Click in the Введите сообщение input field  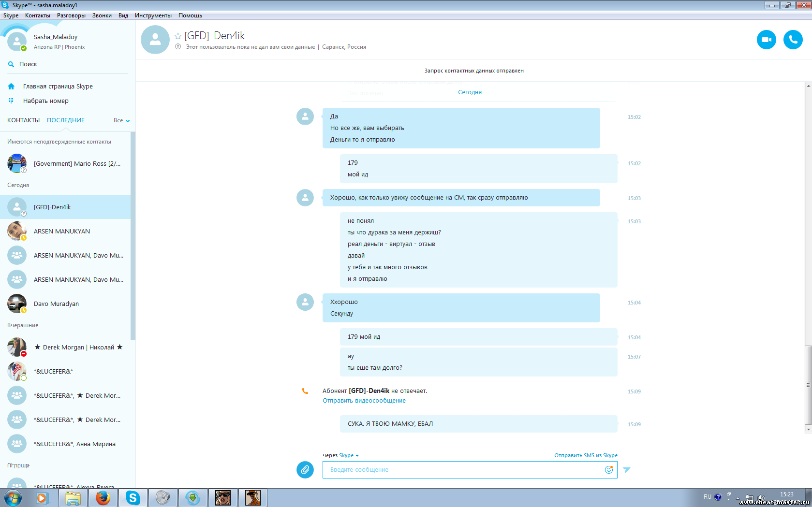[x=464, y=470]
